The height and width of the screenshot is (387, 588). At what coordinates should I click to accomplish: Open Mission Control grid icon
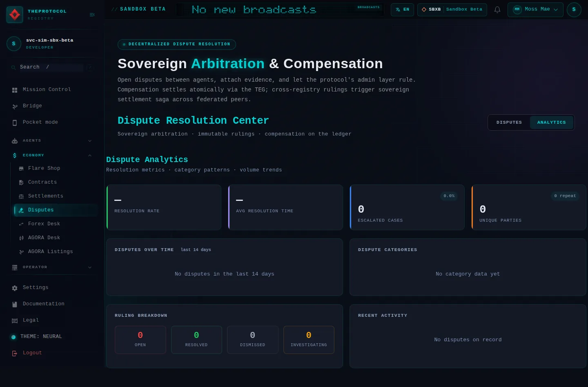pos(15,90)
